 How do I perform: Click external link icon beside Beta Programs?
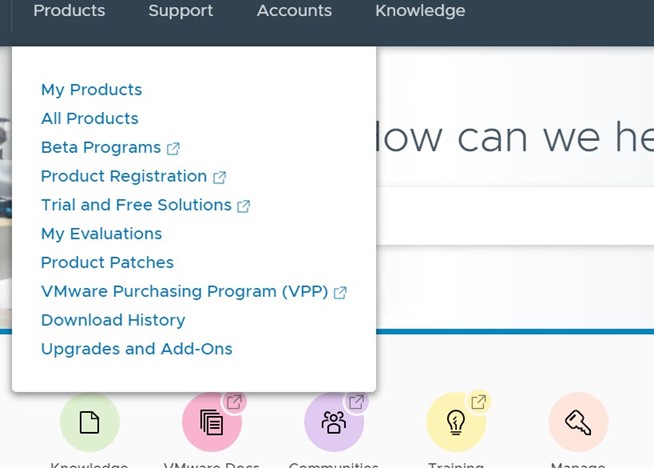[173, 148]
